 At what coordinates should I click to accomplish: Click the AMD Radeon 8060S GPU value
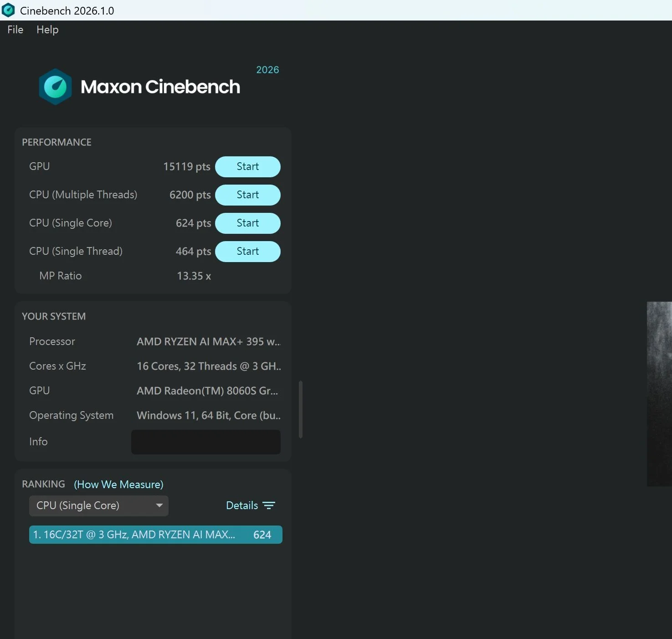(207, 391)
